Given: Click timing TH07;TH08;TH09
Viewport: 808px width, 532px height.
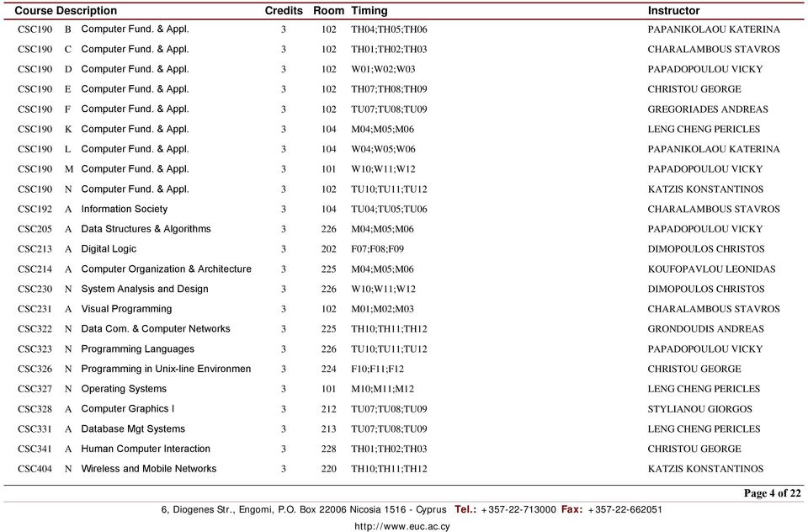Looking at the screenshot, I should (389, 89).
